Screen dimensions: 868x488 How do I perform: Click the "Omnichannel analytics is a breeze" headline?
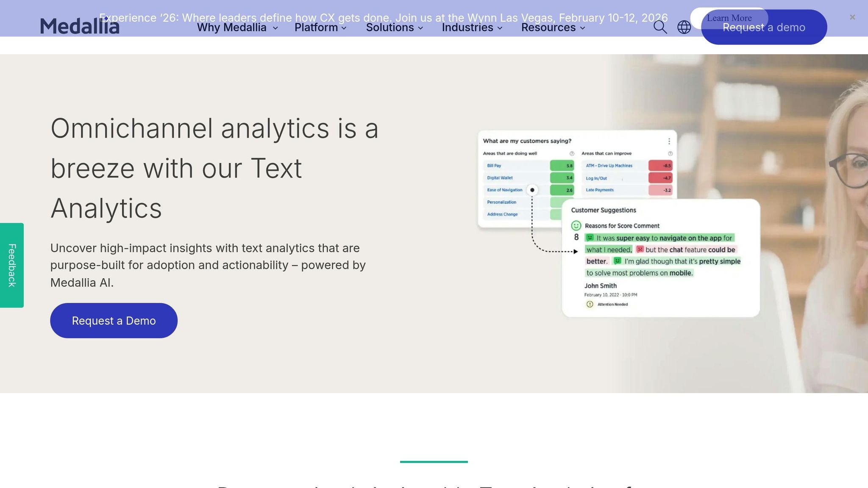[x=214, y=168]
